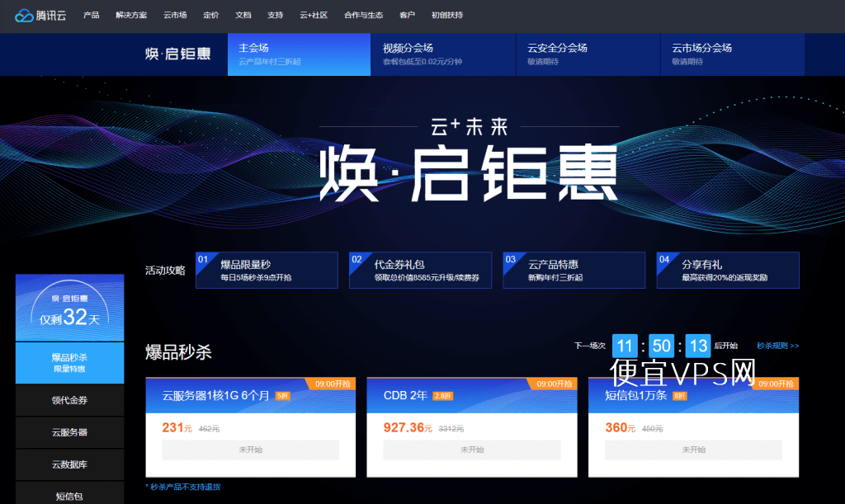The image size is (845, 504).
Task: Click the 爆品秒杀 section heading
Action: pos(178,352)
